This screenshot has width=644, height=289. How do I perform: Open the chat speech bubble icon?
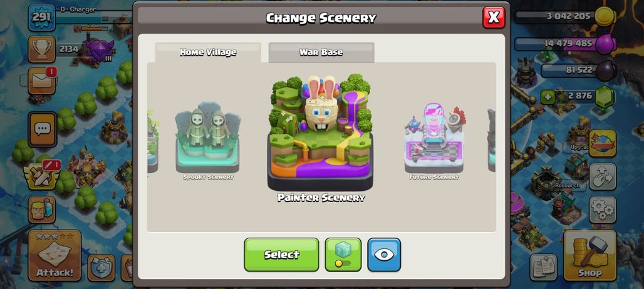[43, 129]
